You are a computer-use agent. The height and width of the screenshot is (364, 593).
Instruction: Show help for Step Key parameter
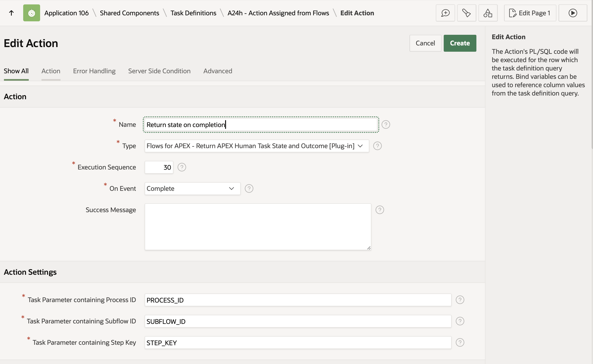point(460,343)
